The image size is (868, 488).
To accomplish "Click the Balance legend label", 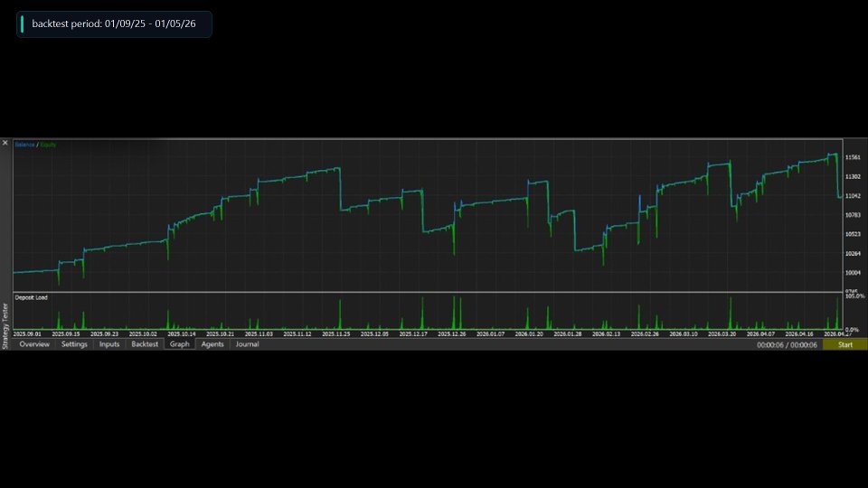I will (x=24, y=145).
